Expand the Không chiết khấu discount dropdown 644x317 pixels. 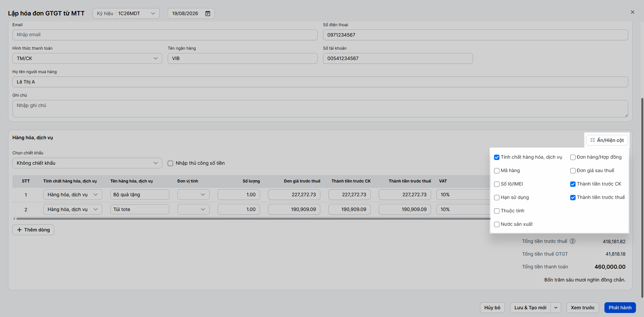(x=87, y=163)
